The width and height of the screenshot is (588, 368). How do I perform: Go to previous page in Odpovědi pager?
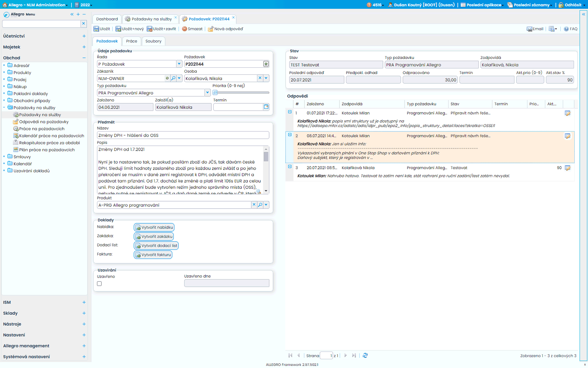(299, 355)
